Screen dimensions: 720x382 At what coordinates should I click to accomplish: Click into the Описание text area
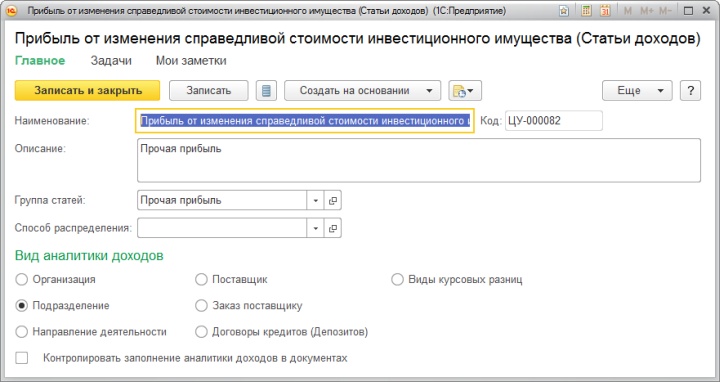[x=419, y=160]
